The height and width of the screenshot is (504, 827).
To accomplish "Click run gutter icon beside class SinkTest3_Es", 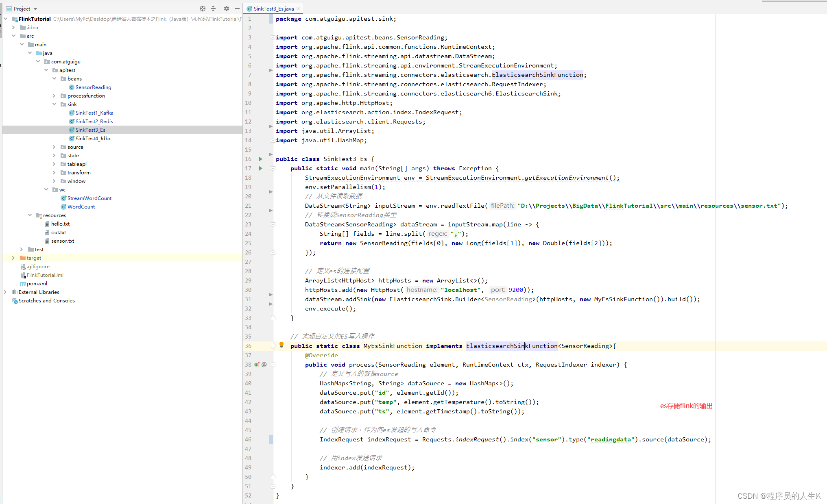I will click(x=261, y=159).
